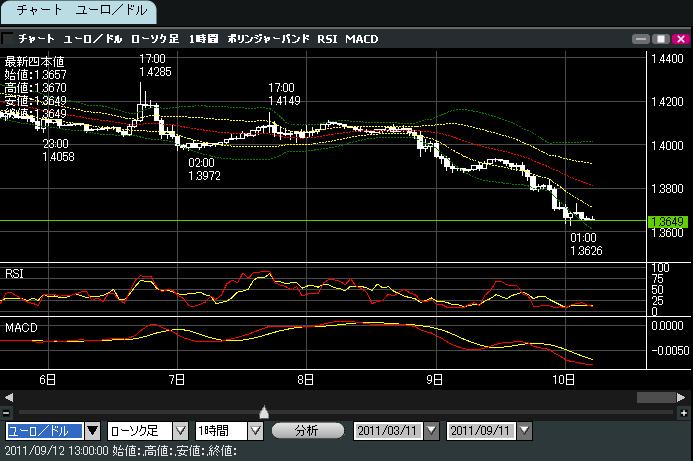693x461 pixels.
Task: Toggle the checkbox in the chart title bar
Action: click(8, 38)
